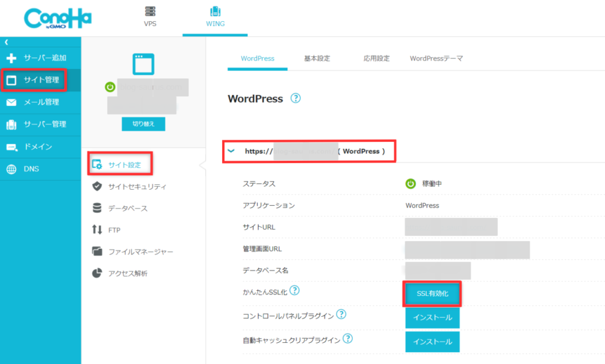
Task: Switch to the WordPressテーマ tab
Action: [436, 58]
